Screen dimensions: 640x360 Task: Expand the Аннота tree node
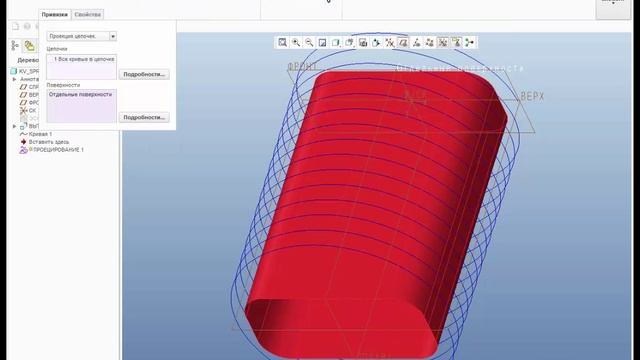point(15,79)
